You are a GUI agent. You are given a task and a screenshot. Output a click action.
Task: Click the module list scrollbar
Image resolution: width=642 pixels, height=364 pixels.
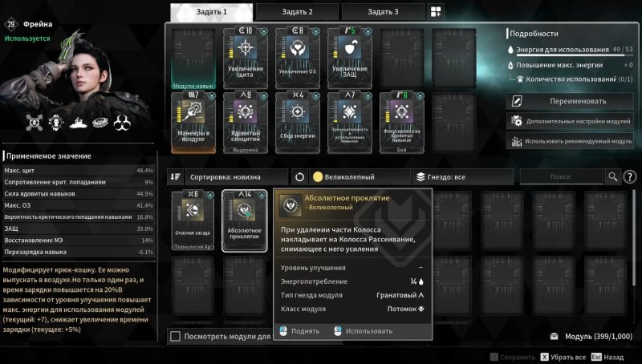pyautogui.click(x=634, y=237)
